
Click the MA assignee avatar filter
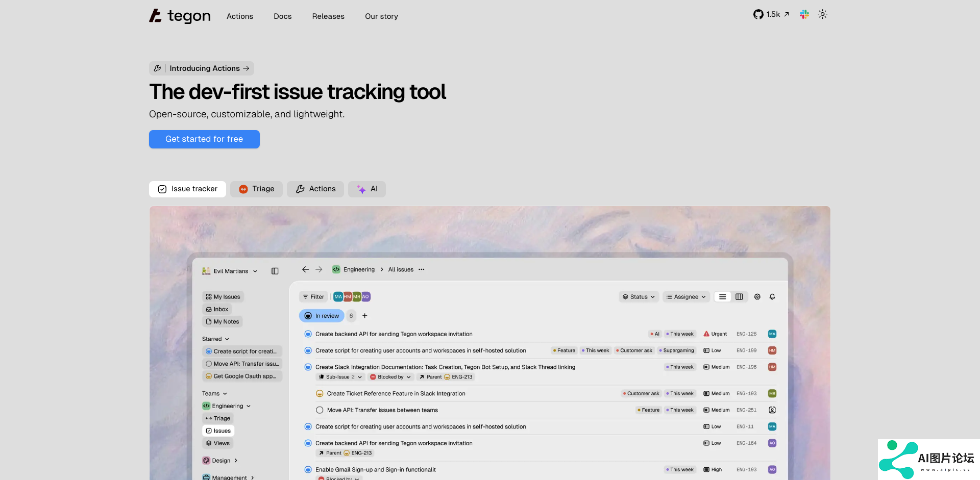coord(338,296)
